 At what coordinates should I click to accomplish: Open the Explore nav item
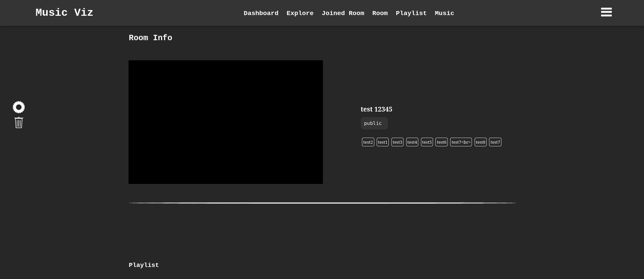point(300,13)
